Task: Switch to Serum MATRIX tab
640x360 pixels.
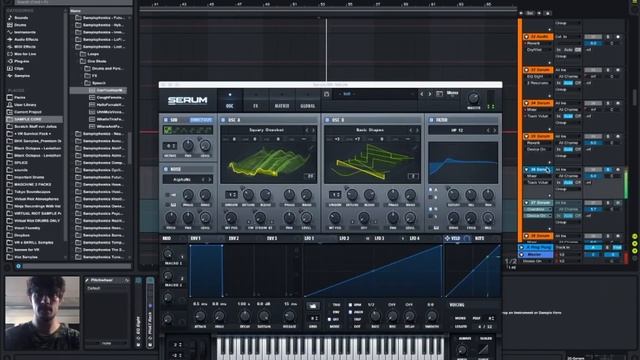Action: coord(282,100)
